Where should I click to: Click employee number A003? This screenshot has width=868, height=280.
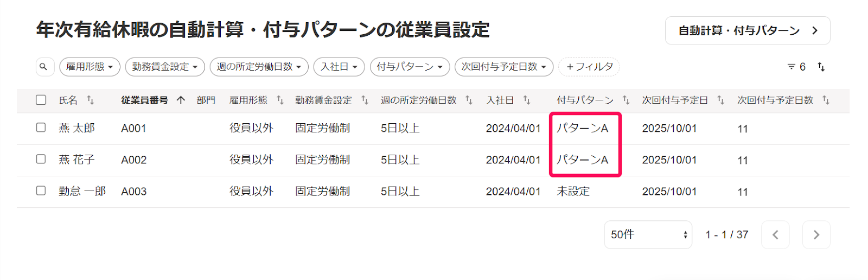pos(134,192)
